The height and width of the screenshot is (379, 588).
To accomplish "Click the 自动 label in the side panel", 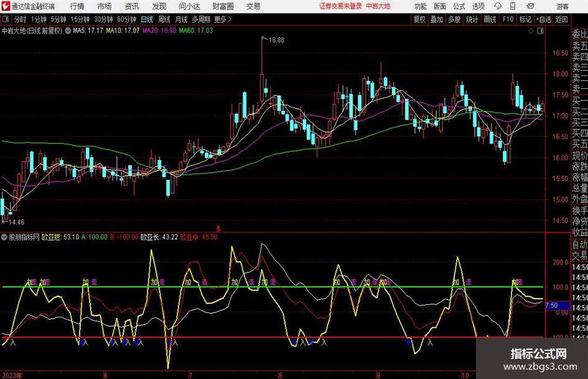I will click(580, 245).
